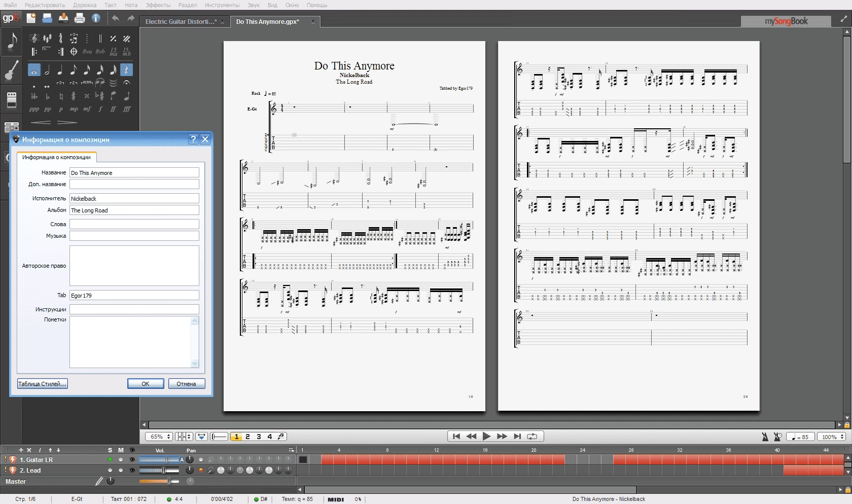The width and height of the screenshot is (852, 504).
Task: Insert the 8va octave marking
Action: pyautogui.click(x=87, y=51)
